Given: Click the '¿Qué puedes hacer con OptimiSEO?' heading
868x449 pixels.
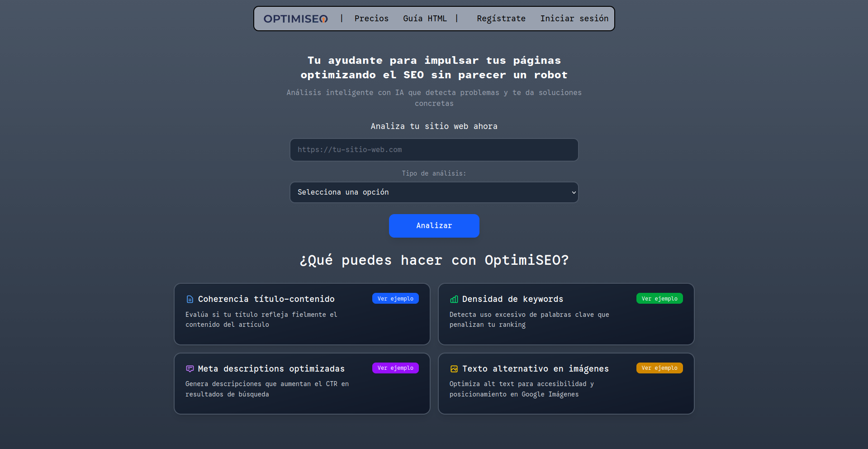Looking at the screenshot, I should 434,260.
